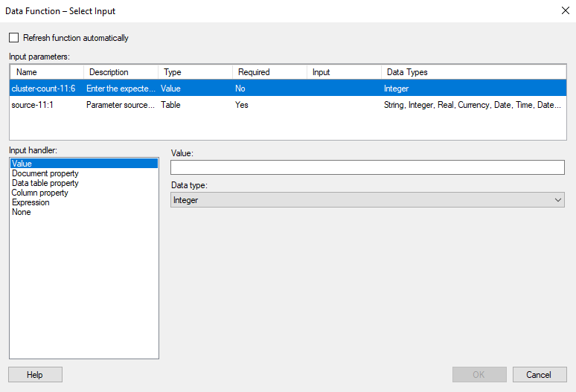Select Value input handler

pos(84,164)
